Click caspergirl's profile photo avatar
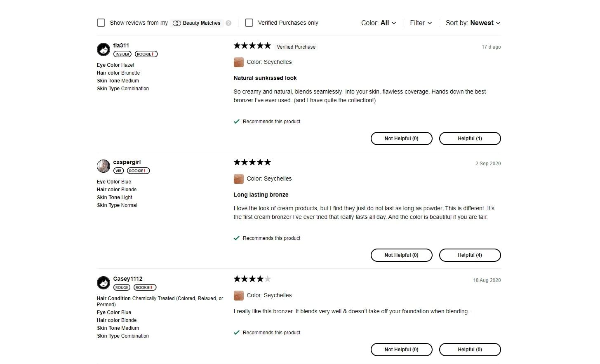 click(103, 166)
